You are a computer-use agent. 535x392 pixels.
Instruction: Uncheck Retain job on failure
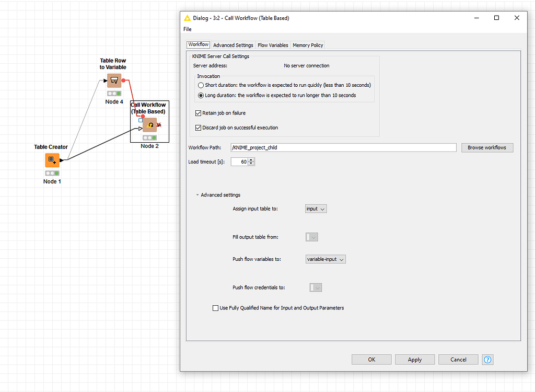click(x=197, y=112)
